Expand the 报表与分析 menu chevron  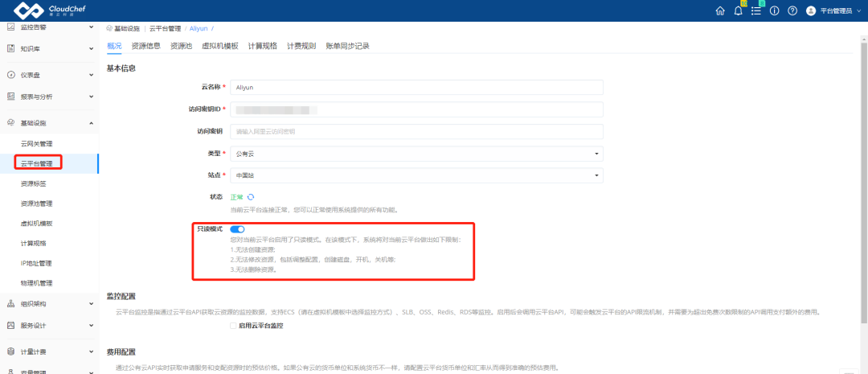pyautogui.click(x=92, y=97)
